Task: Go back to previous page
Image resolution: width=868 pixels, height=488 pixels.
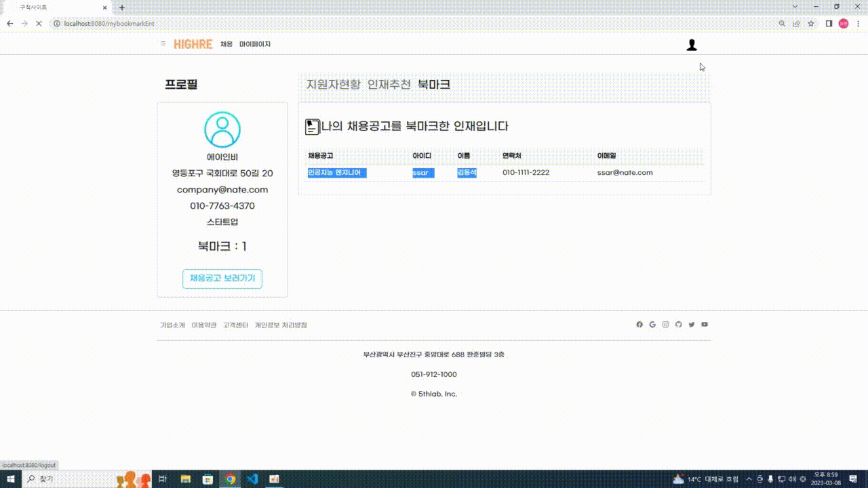Action: pos(9,23)
